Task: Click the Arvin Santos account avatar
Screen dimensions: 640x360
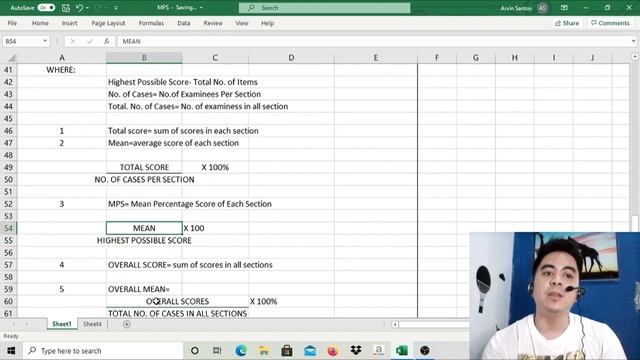Action: [x=542, y=8]
